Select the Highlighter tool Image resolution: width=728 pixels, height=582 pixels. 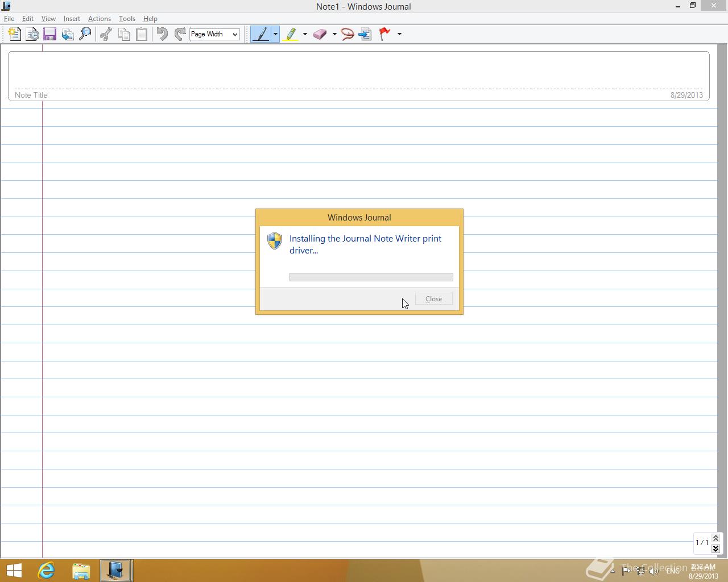pyautogui.click(x=291, y=34)
